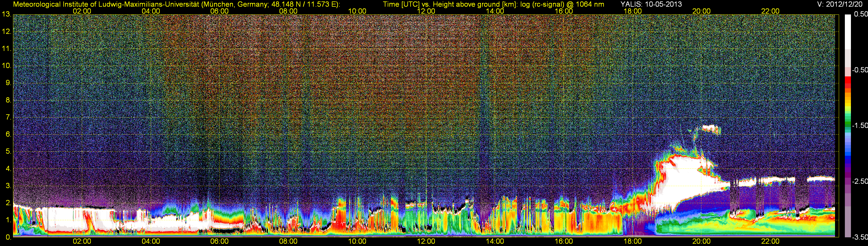Click the '4.' height axis label
Screen dimensions: 868x246
tap(8, 168)
